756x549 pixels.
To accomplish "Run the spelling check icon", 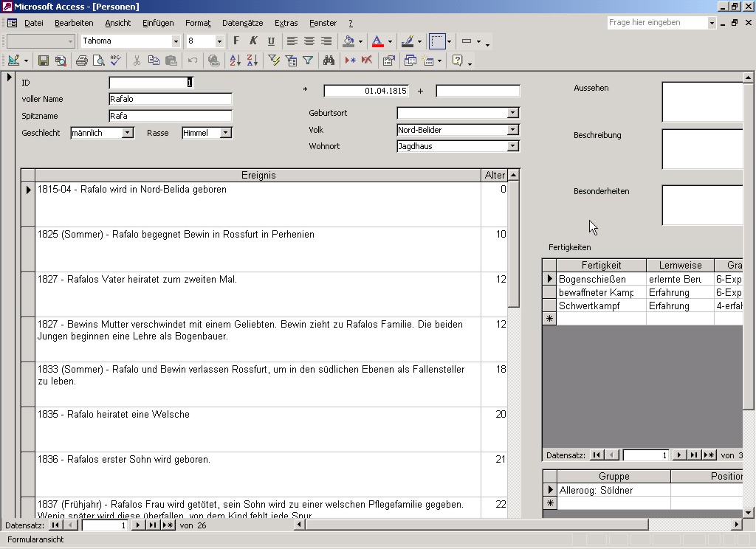I will click(x=115, y=61).
